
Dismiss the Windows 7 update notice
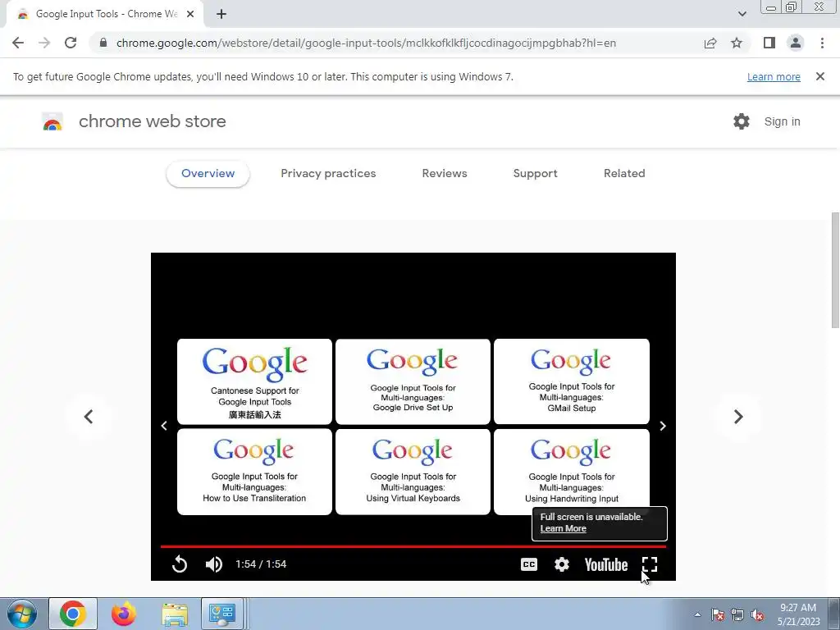point(820,76)
